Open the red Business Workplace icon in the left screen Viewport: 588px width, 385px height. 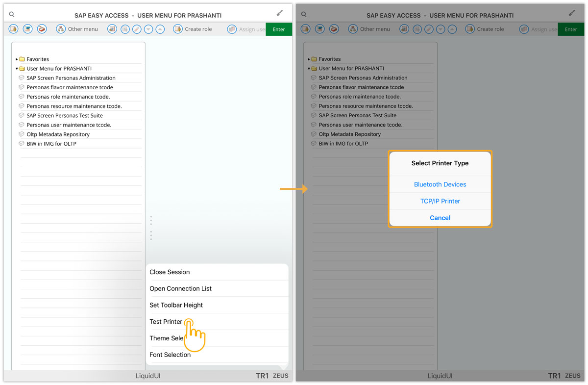[x=42, y=29]
